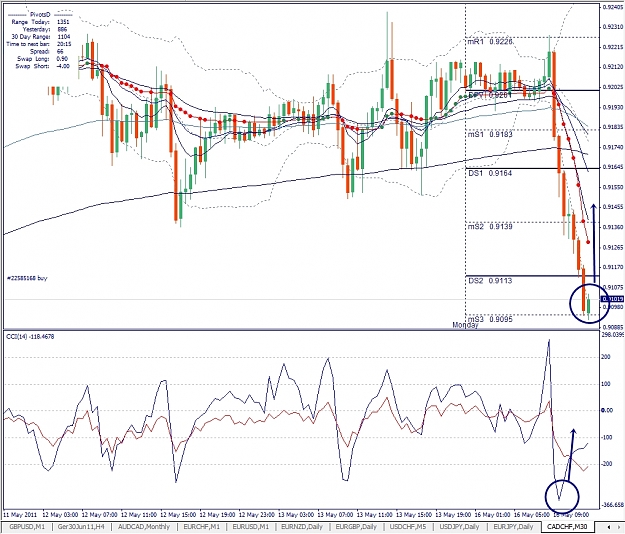Select the USDJPY,Daily chart tab

click(x=459, y=527)
